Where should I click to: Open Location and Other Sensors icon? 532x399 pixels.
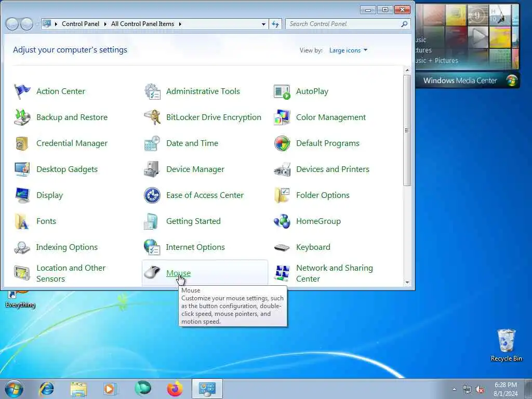[22, 273]
